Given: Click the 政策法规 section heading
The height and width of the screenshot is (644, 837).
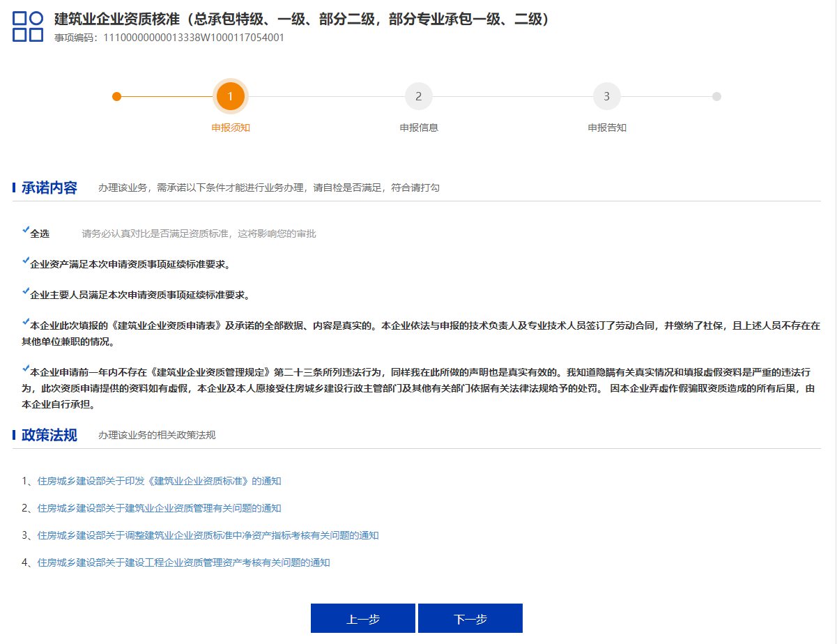Looking at the screenshot, I should coord(49,435).
